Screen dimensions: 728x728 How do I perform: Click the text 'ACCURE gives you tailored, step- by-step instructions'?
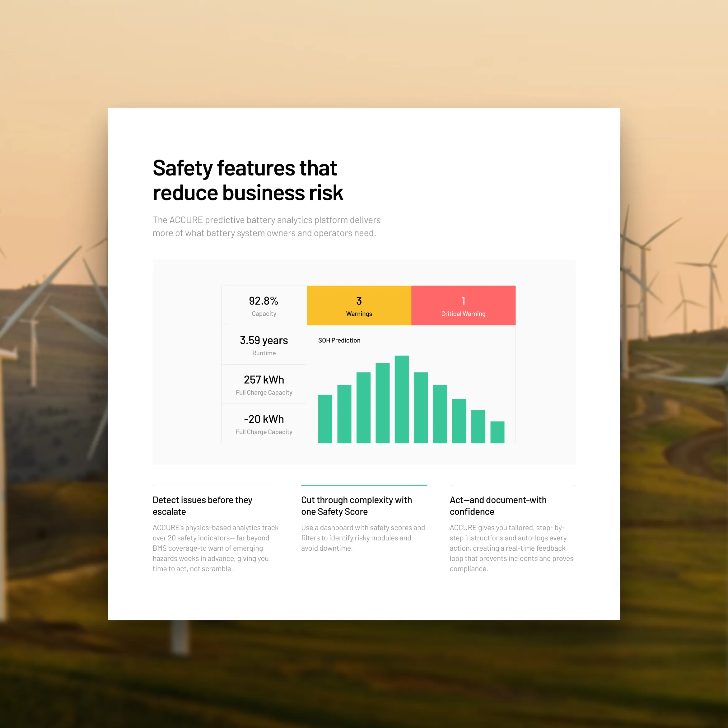511,548
